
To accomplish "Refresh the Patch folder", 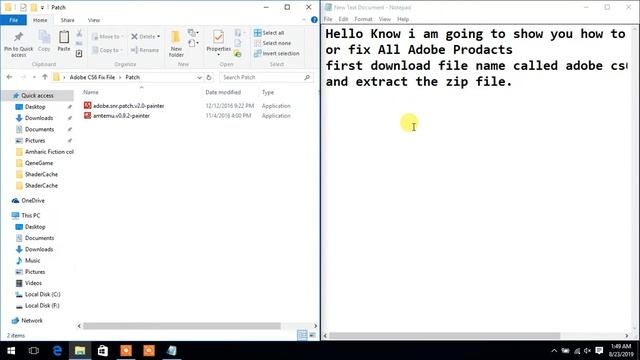I will click(209, 77).
